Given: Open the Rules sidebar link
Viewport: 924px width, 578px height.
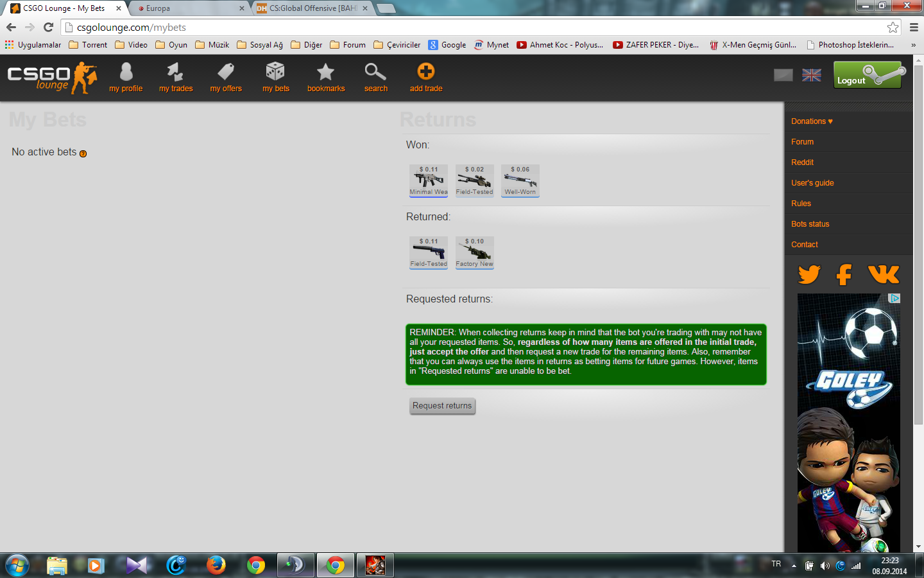Looking at the screenshot, I should point(801,204).
